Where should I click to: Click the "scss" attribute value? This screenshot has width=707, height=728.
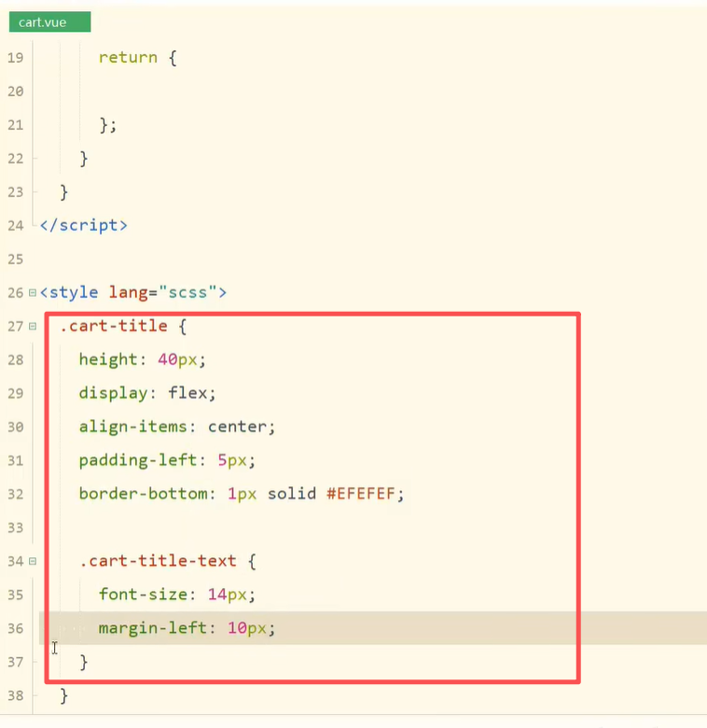point(187,292)
